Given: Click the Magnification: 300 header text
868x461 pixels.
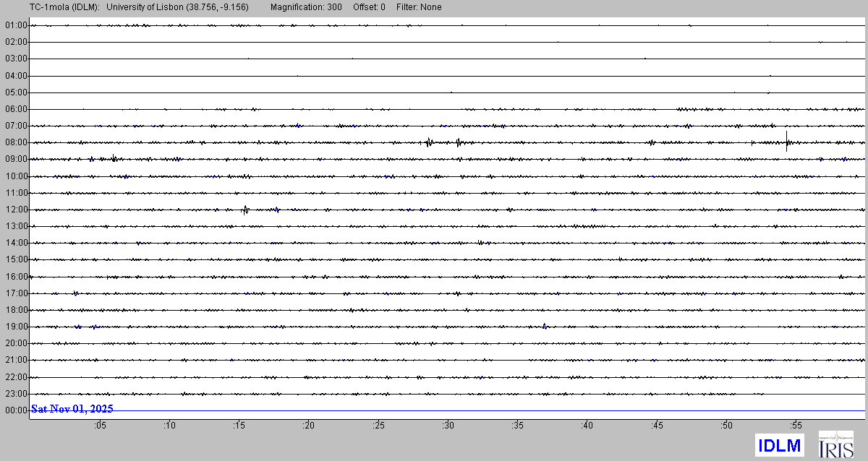Looking at the screenshot, I should tap(306, 7).
